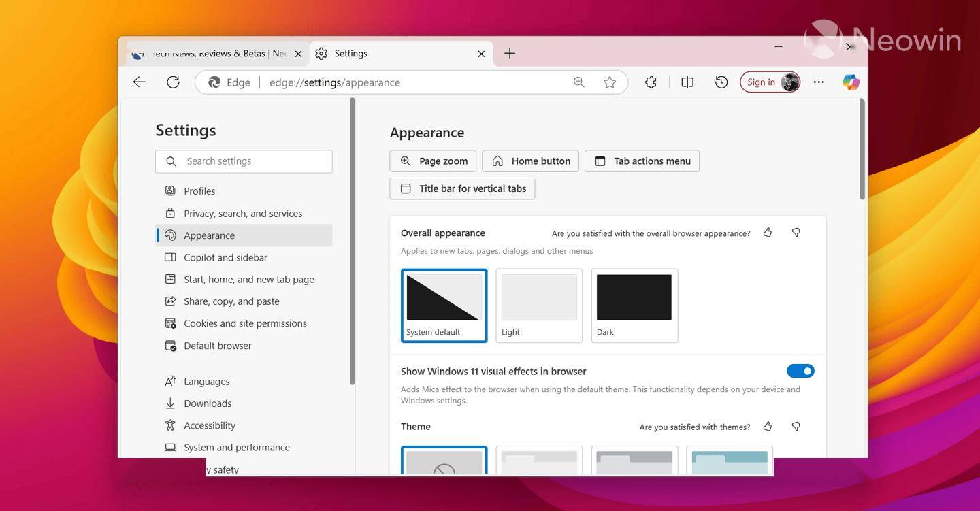
Task: Jump to Home button setting
Action: click(x=531, y=161)
